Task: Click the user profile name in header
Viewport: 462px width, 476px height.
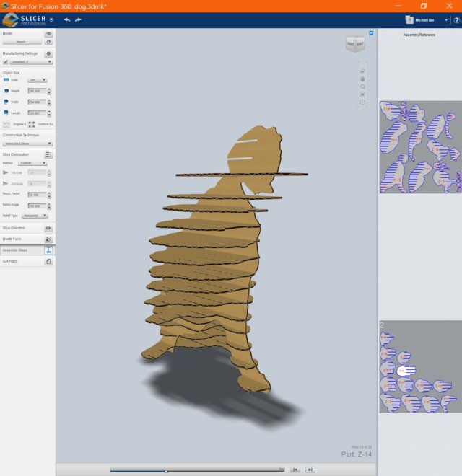Action: click(424, 20)
